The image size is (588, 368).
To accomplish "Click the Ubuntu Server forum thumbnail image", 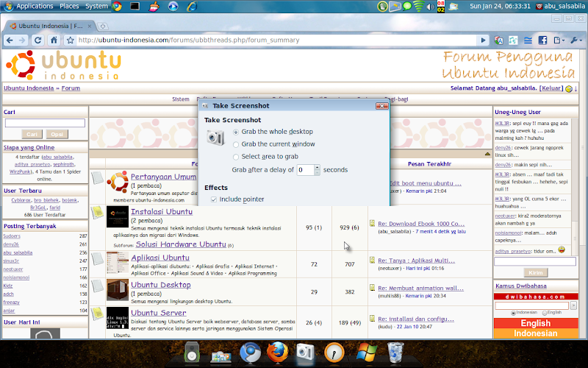I will pyautogui.click(x=118, y=318).
